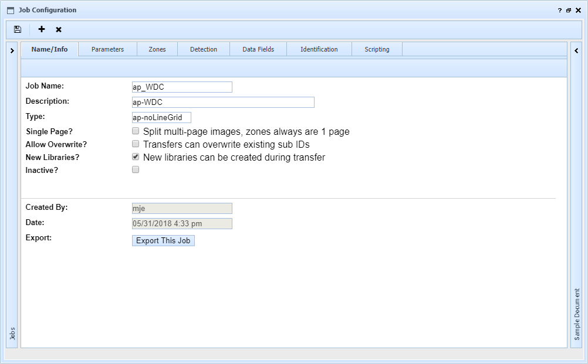The height and width of the screenshot is (364, 588).
Task: Select the Detection tab
Action: click(x=203, y=49)
